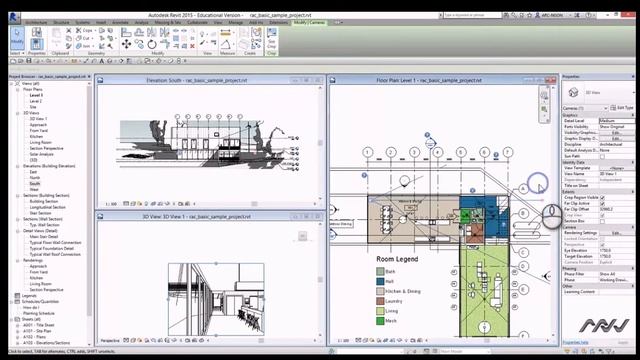Click the Offset tool icon

click(x=139, y=32)
